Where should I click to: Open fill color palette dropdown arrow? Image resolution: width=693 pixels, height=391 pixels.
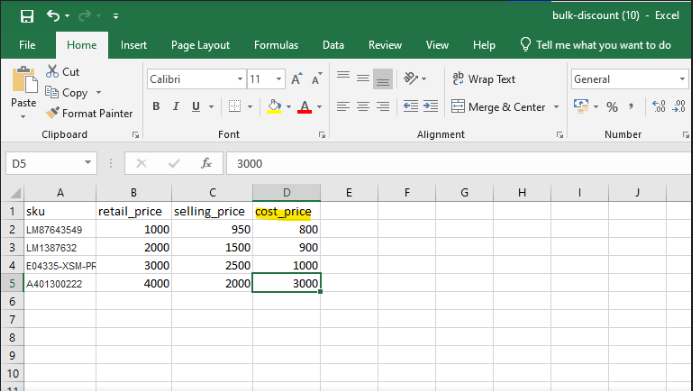(x=289, y=106)
